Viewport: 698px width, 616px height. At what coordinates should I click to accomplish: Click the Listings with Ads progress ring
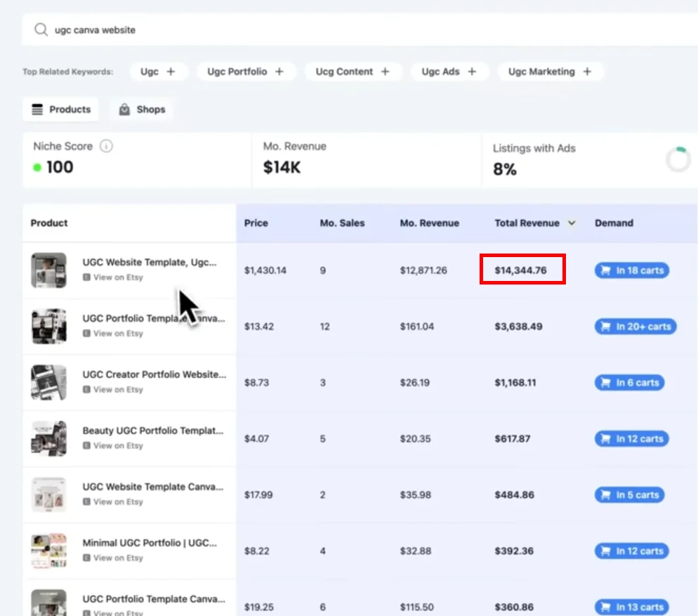click(x=678, y=159)
